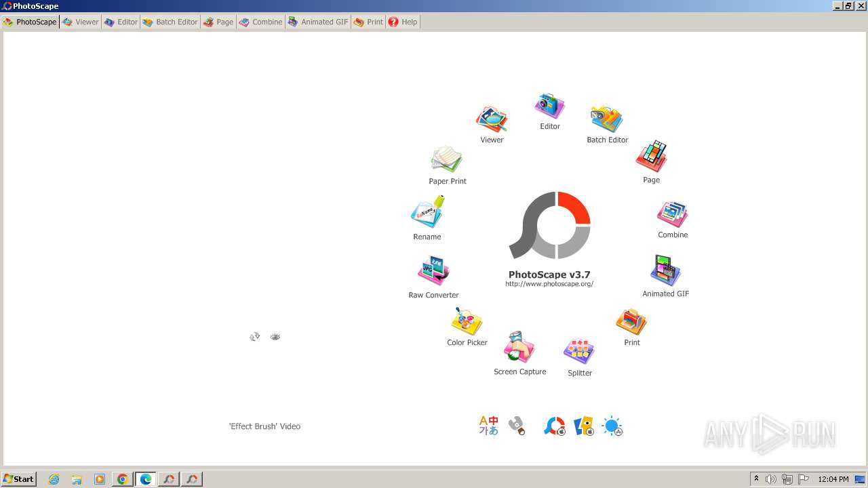Screen dimensions: 868x488
Task: Switch to the Page tab
Action: 218,22
